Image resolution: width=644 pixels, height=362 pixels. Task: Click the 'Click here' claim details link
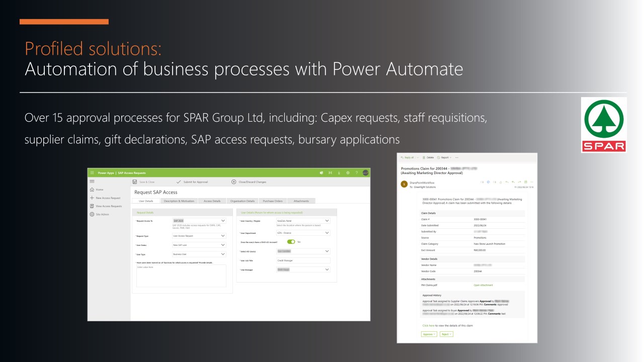pos(428,325)
